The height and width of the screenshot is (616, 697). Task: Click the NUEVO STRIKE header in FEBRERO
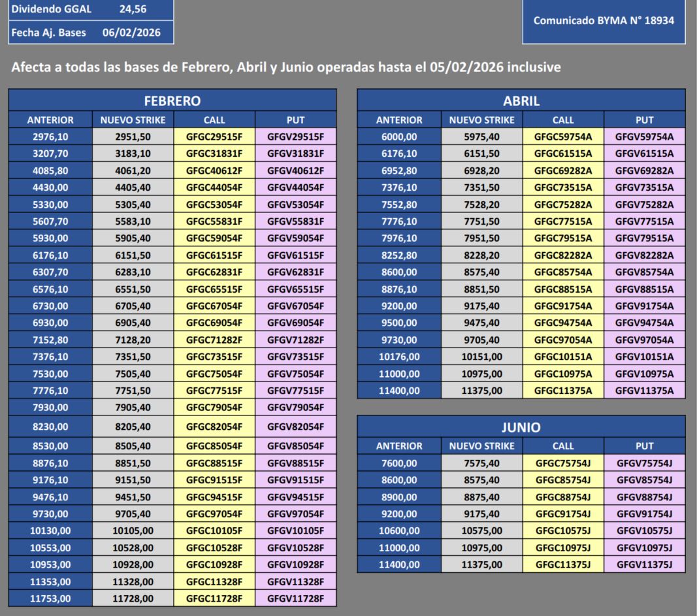133,120
